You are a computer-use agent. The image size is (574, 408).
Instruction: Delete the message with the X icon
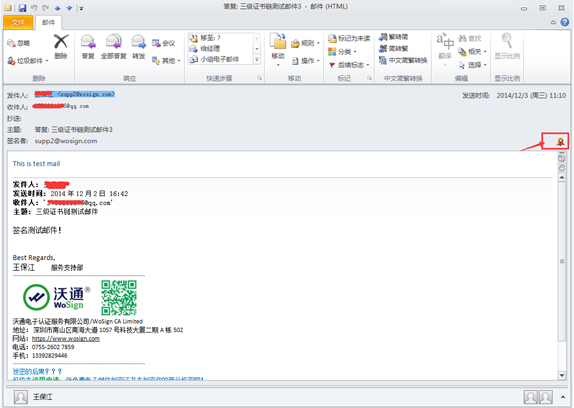(61, 46)
